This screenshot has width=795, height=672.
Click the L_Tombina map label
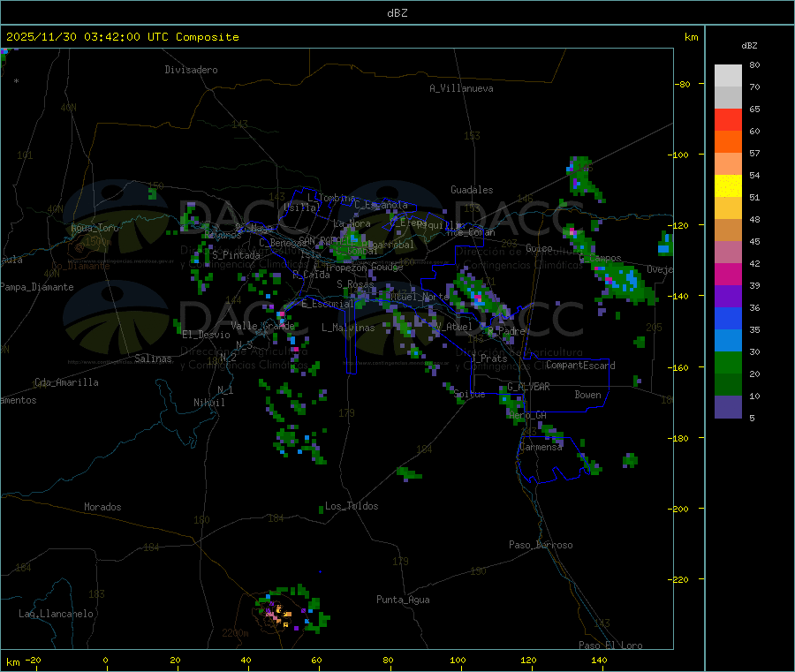pos(331,198)
